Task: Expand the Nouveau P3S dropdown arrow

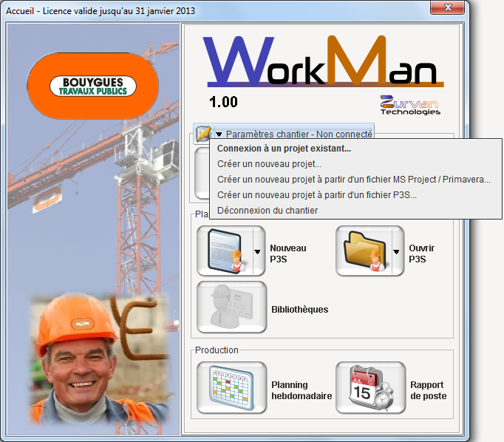Action: (x=257, y=251)
